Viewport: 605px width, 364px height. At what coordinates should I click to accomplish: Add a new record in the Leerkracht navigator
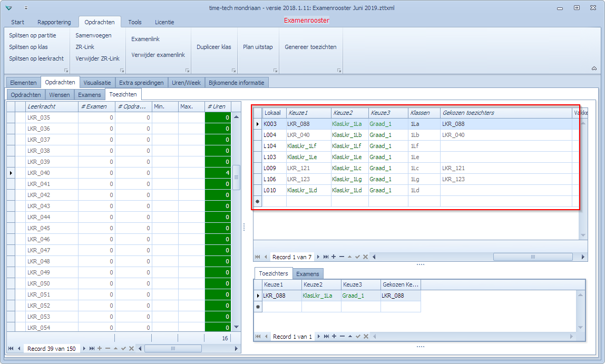100,349
